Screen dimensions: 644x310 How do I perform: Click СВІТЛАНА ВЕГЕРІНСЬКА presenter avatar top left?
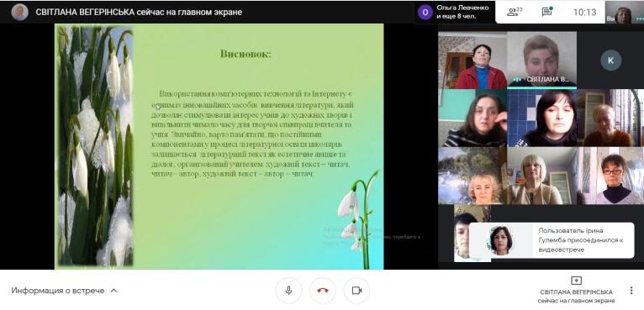click(x=19, y=12)
